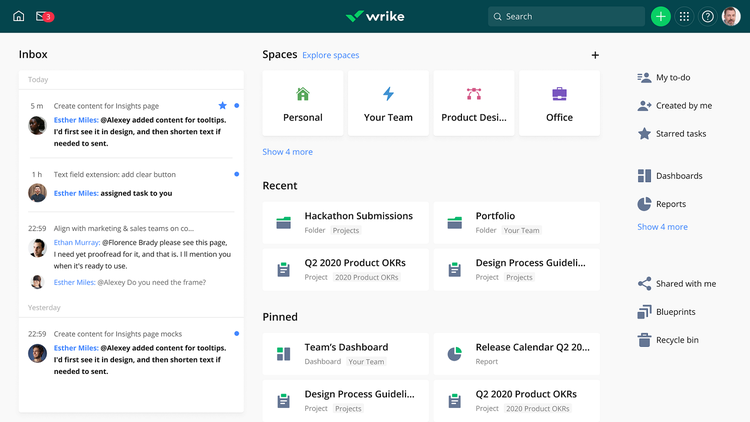Open Text field extension: add clear button

tap(115, 175)
